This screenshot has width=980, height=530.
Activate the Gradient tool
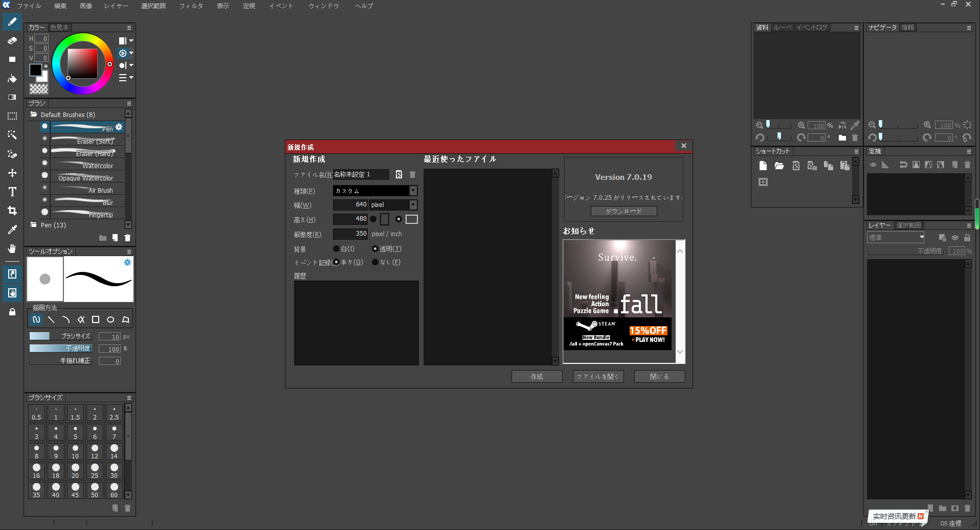pos(12,97)
